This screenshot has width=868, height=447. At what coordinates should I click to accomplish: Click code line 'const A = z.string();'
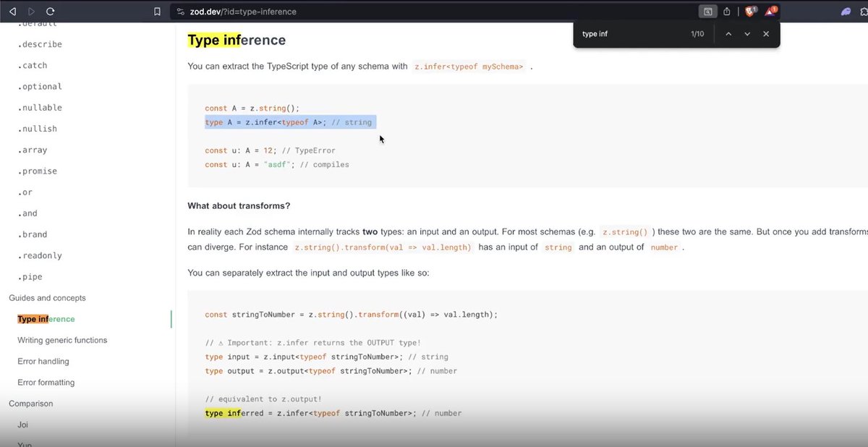pyautogui.click(x=252, y=108)
